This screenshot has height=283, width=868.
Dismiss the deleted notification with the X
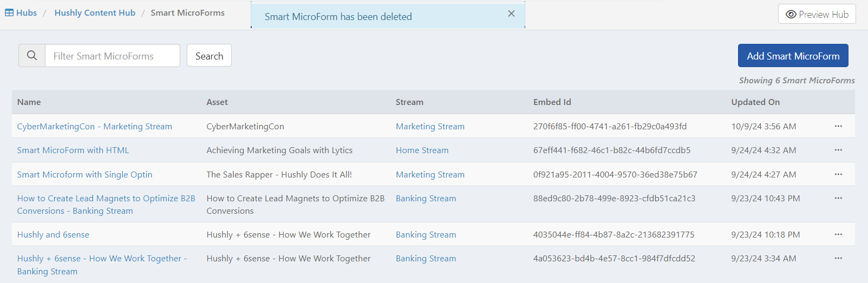coord(511,14)
